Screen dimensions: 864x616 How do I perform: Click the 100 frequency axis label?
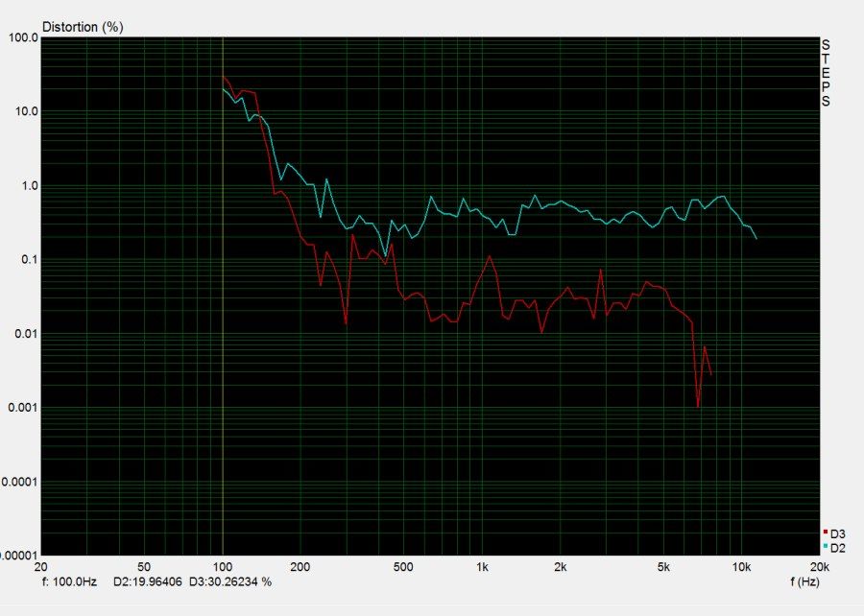[223, 568]
